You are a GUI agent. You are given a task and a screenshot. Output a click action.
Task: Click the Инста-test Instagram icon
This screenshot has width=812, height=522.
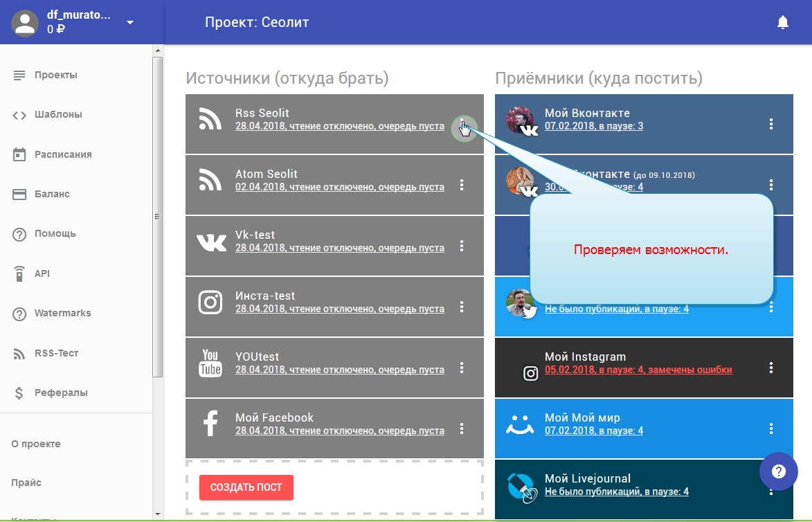pyautogui.click(x=210, y=302)
